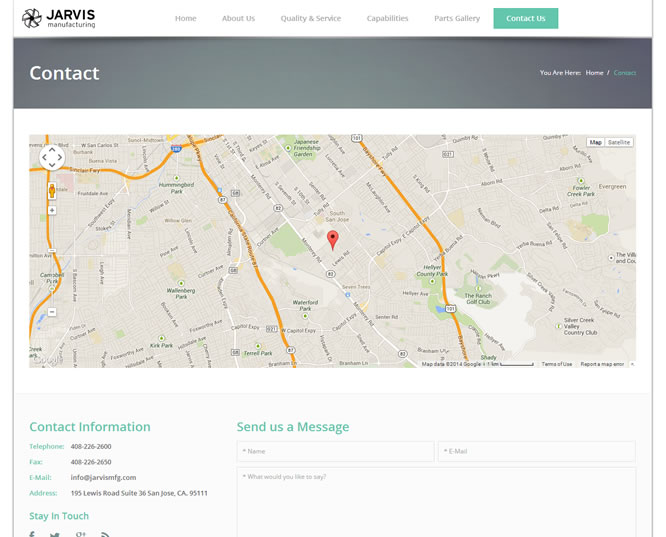Navigate to Parts Gallery

point(457,18)
